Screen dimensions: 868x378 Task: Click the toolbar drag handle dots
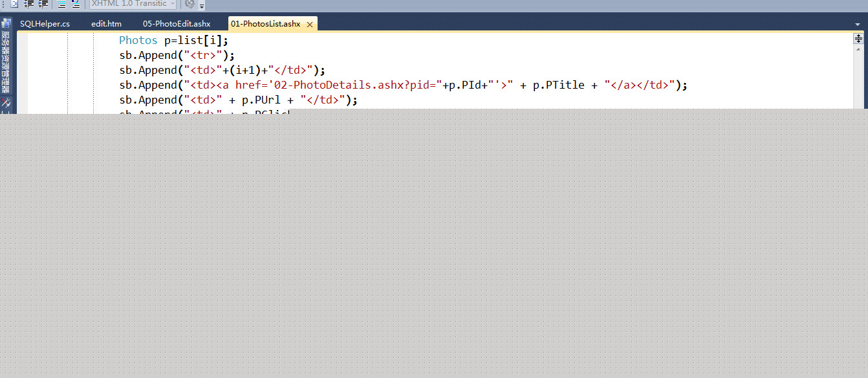[x=3, y=4]
